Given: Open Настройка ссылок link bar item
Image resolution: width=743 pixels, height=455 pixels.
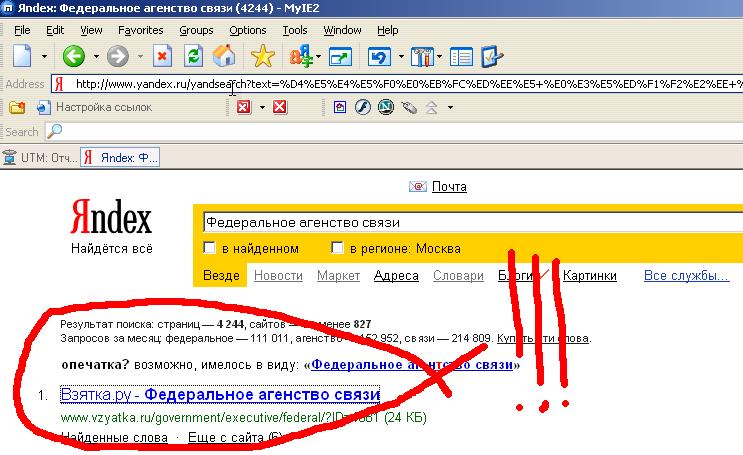Looking at the screenshot, I should tap(95, 108).
